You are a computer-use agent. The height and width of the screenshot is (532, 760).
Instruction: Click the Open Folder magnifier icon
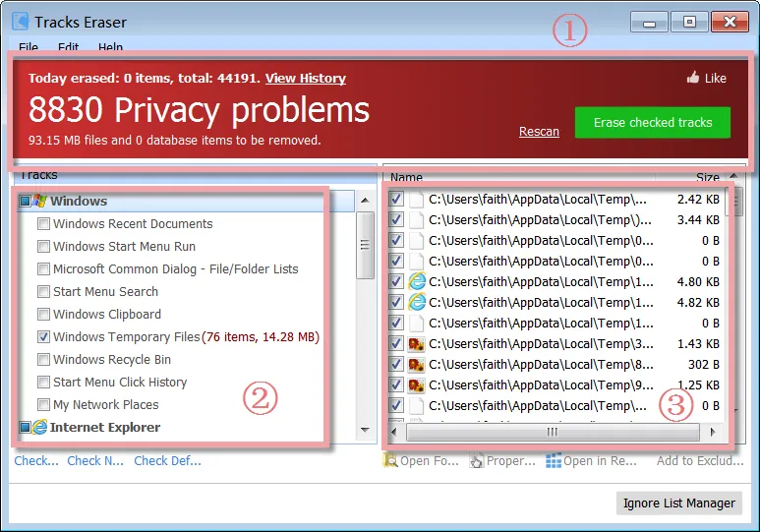pos(389,460)
